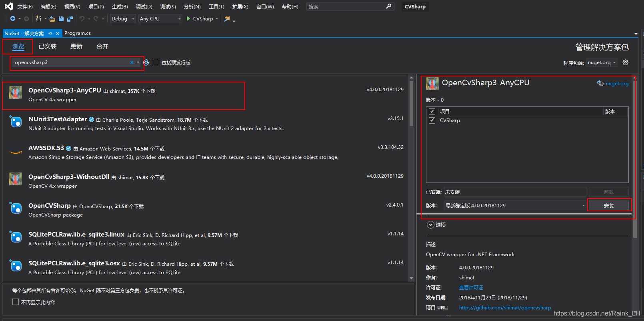Viewport: 644px width, 321px height.
Task: Open the Program.cs tab
Action: [78, 33]
